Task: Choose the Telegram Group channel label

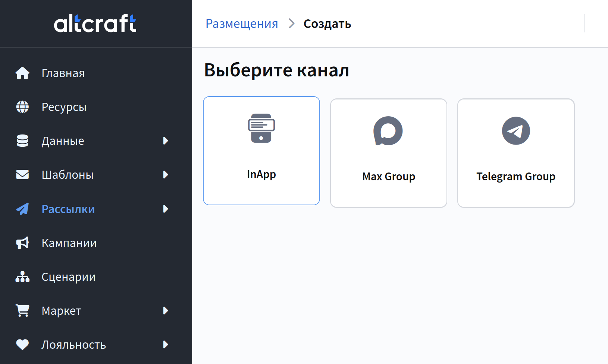Action: tap(516, 177)
